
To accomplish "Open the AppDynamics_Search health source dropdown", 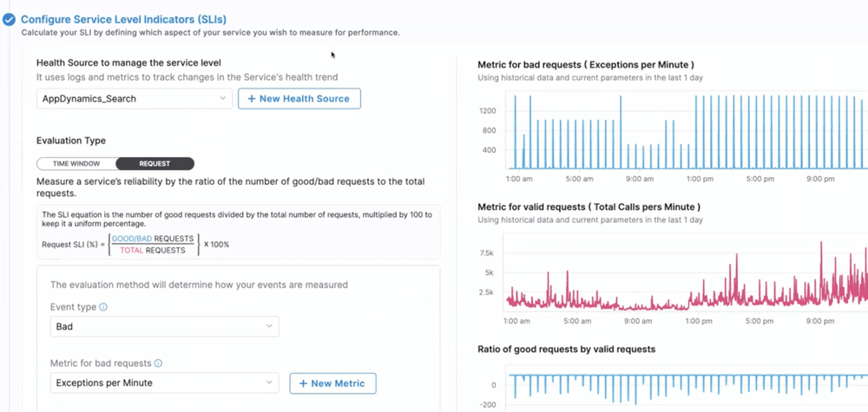I will point(134,99).
